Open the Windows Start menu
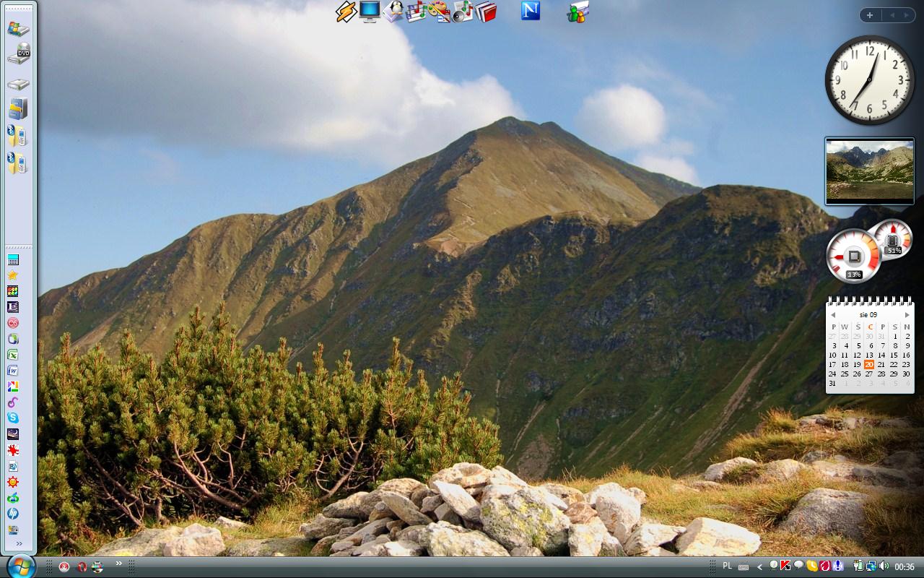Image resolution: width=924 pixels, height=578 pixels. click(19, 566)
